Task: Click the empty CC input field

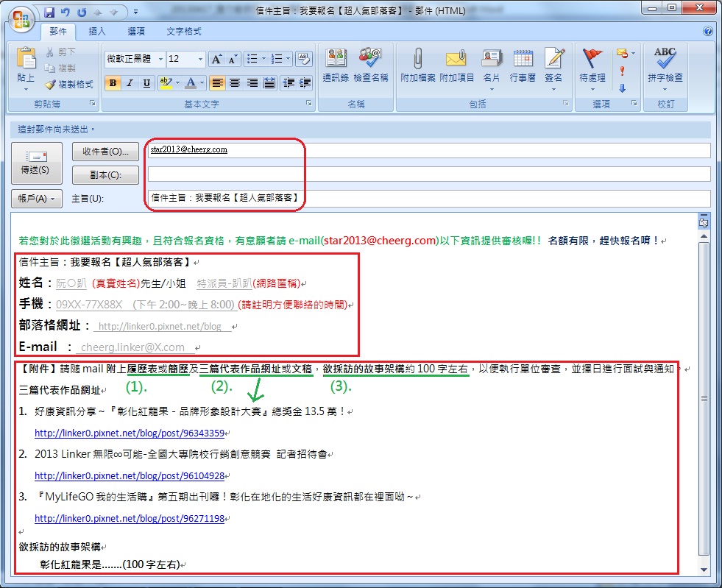Action: tap(428, 174)
